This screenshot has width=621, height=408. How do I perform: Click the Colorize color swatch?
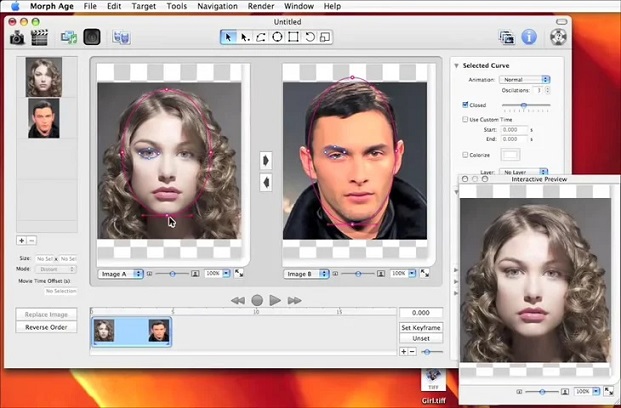pos(511,155)
